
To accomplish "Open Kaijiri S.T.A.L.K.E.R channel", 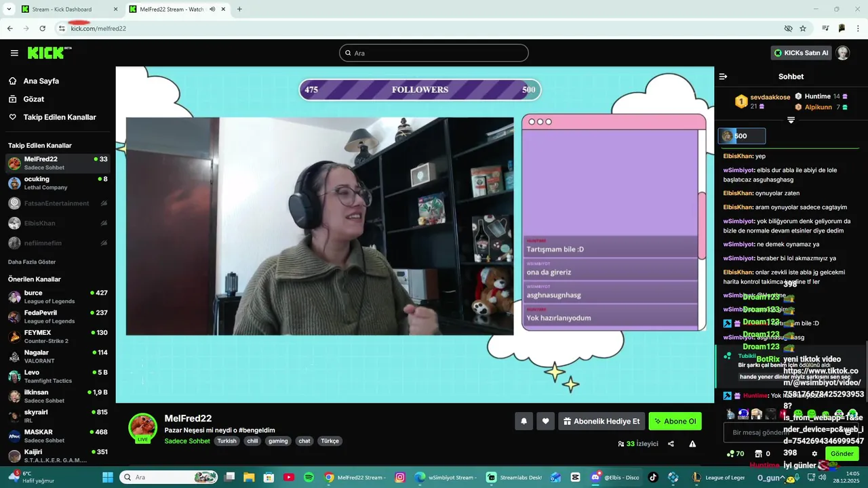I will [x=58, y=455].
